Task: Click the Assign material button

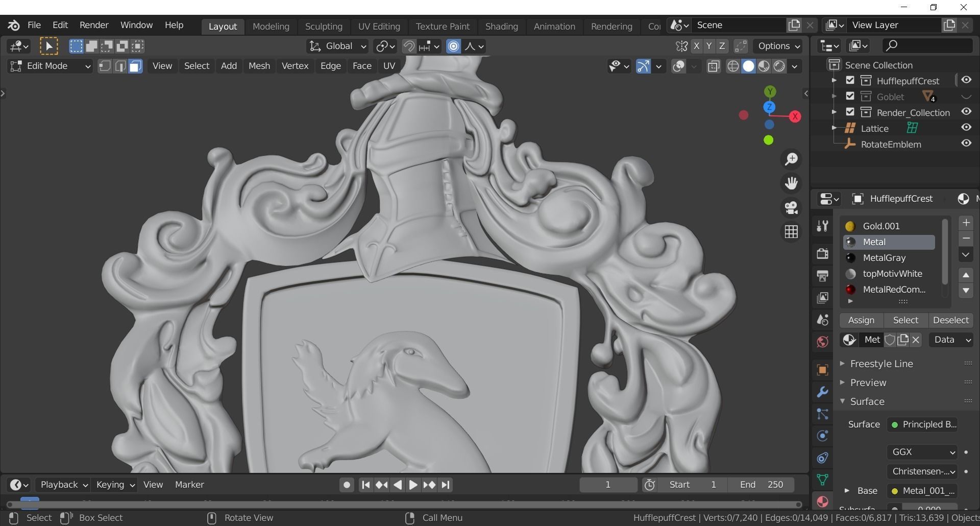Action: click(861, 321)
